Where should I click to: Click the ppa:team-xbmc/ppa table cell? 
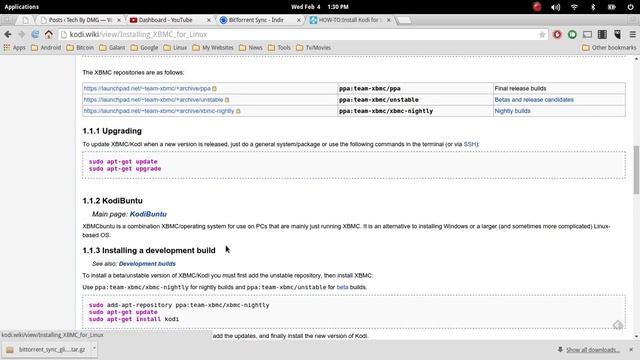point(415,88)
